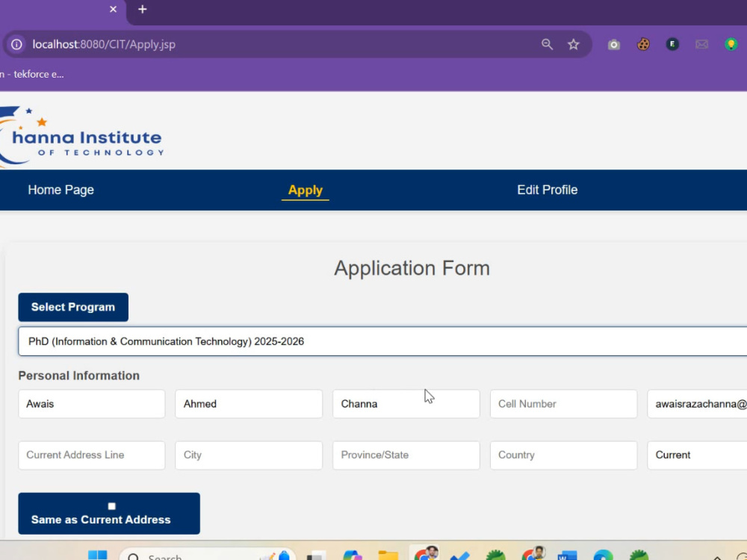
Task: Click the Channa Institute of Technology logo
Action: (x=81, y=137)
